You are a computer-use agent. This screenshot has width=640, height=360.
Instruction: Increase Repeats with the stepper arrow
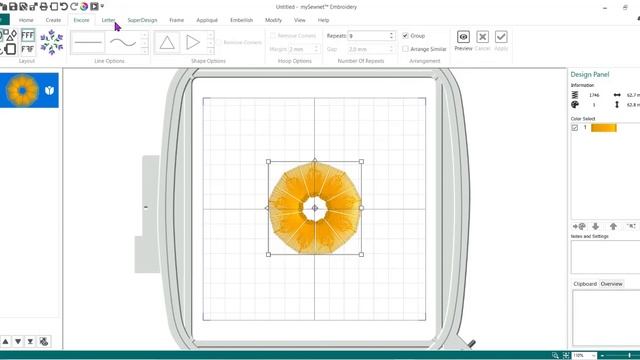pyautogui.click(x=391, y=34)
